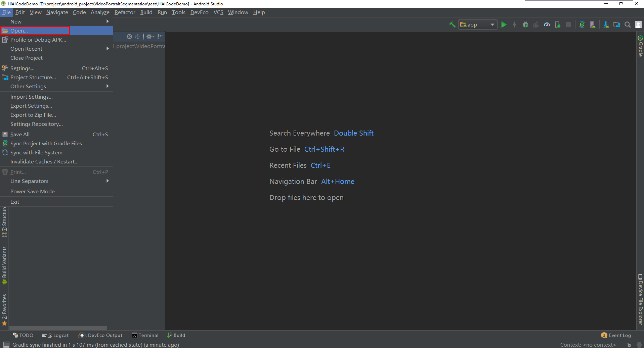Screen dimensions: 644x348
Task: Click the Debug app bug icon
Action: [525, 24]
